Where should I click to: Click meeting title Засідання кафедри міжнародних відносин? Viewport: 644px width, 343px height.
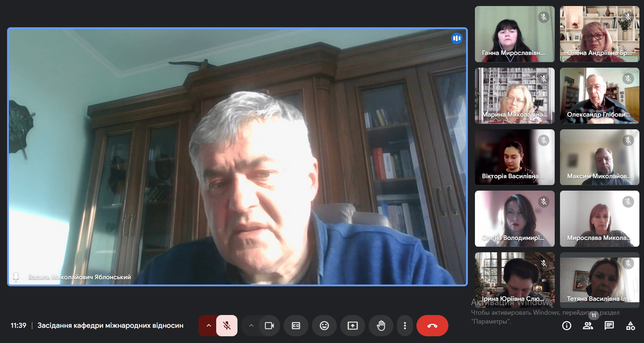point(110,326)
